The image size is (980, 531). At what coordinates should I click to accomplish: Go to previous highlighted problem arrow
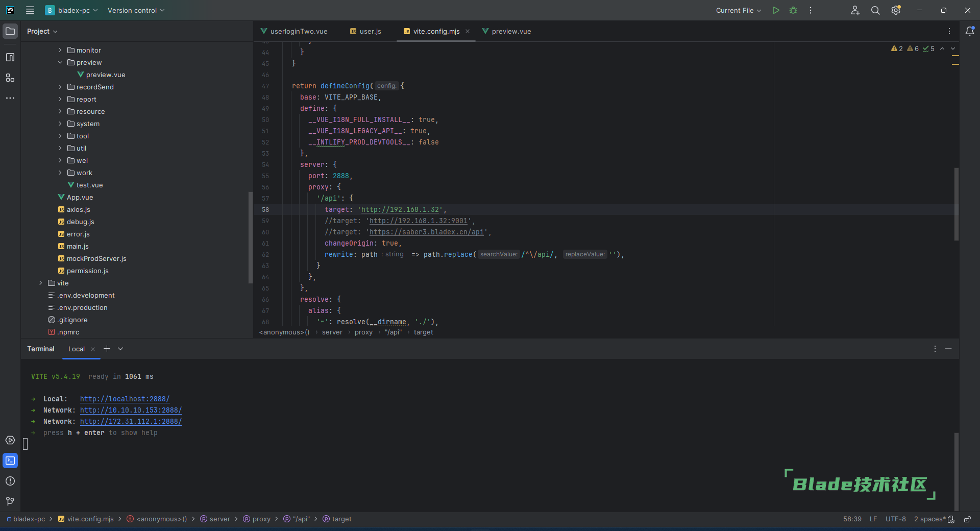click(x=942, y=49)
